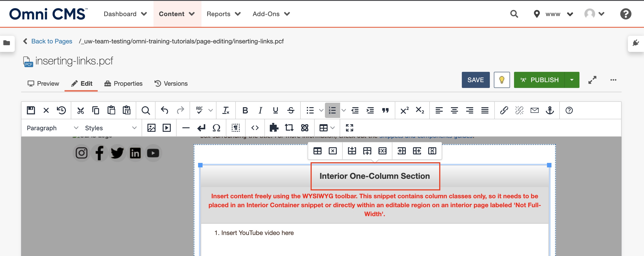Toggle the numbered list formatting

point(332,110)
